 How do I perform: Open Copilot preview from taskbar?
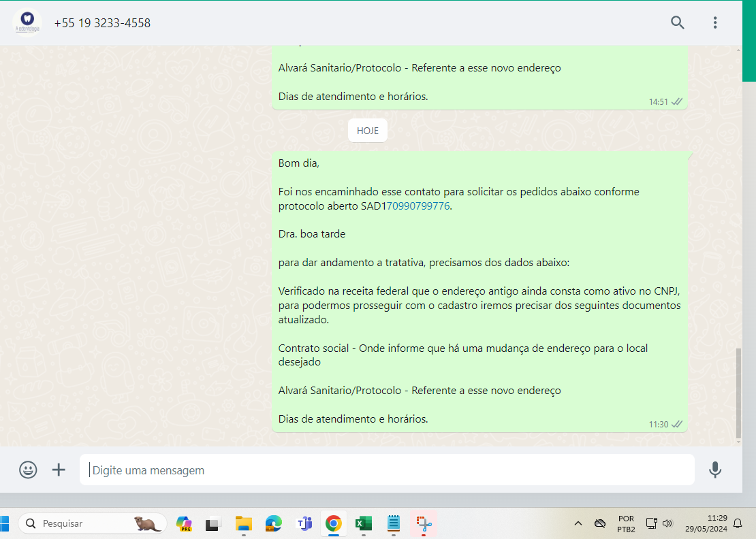[184, 523]
